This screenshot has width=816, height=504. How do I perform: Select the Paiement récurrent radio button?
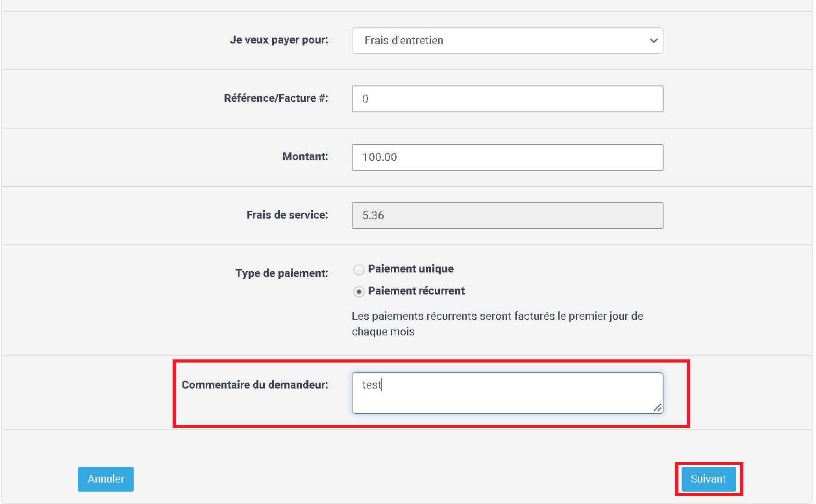click(x=359, y=292)
